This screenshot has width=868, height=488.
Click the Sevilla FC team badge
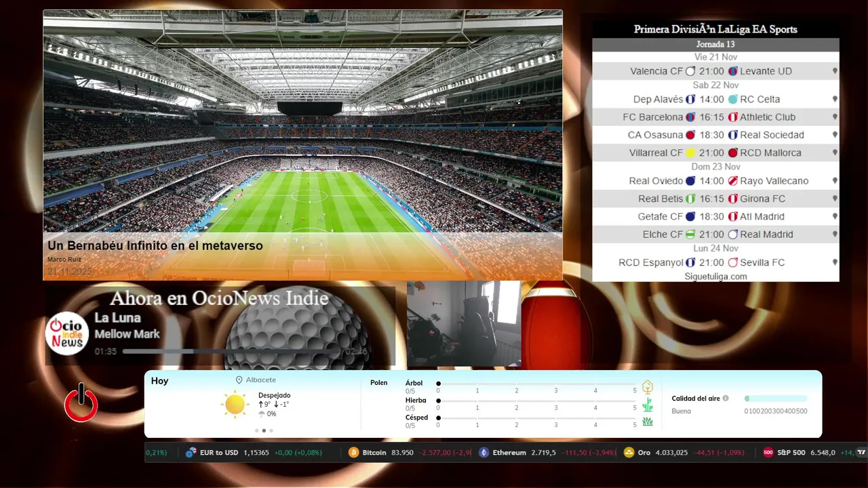tap(732, 262)
